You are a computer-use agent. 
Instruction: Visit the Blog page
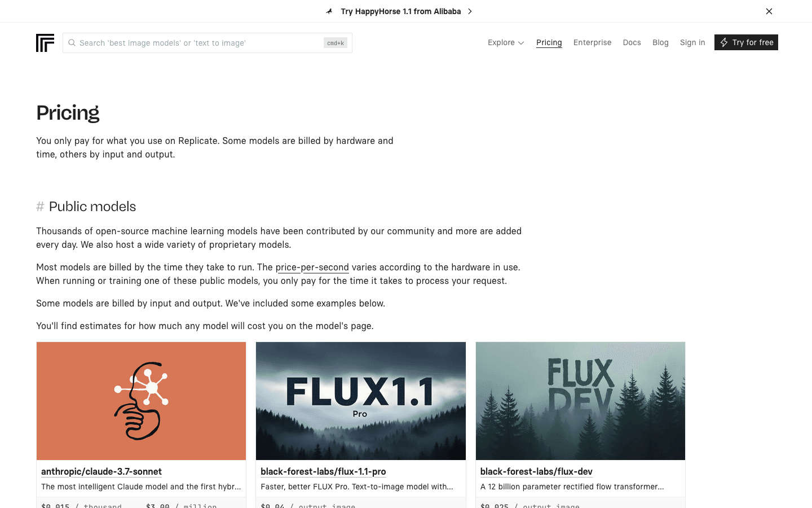(x=660, y=42)
